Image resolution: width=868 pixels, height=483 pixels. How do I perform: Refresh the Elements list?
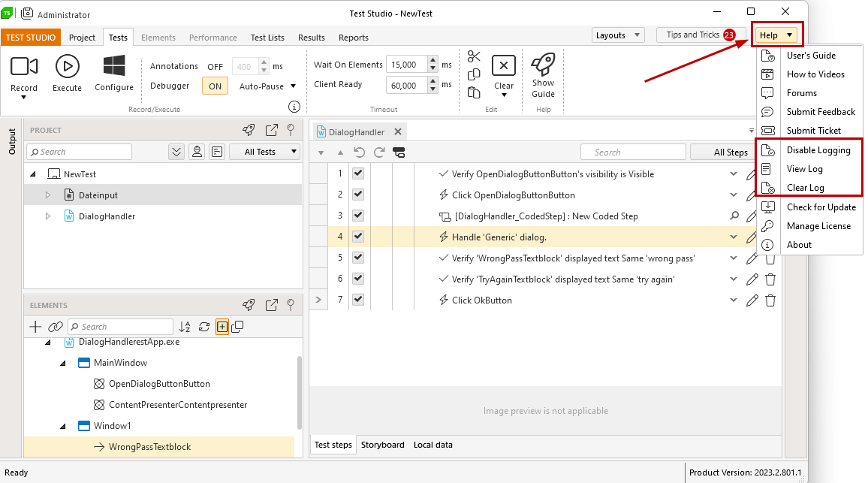tap(204, 327)
